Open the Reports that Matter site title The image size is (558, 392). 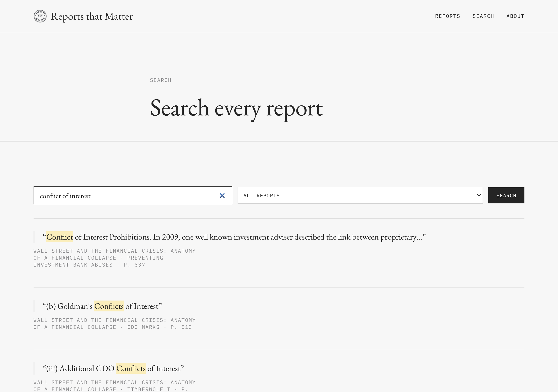pos(92,16)
